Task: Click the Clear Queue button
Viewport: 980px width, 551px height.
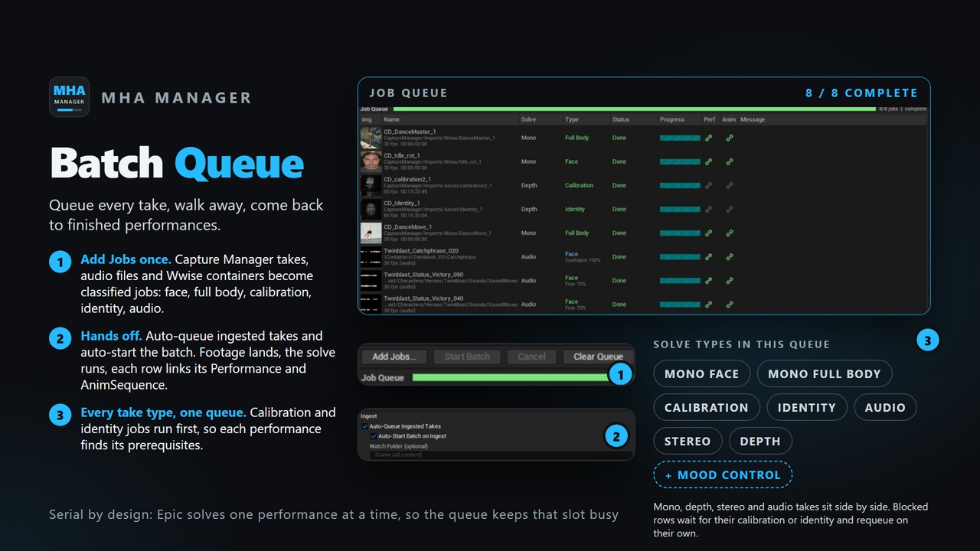Action: 598,357
